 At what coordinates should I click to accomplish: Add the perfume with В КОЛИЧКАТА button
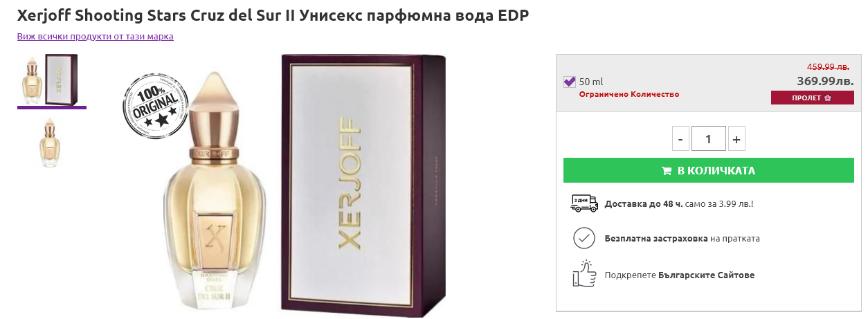coord(708,171)
